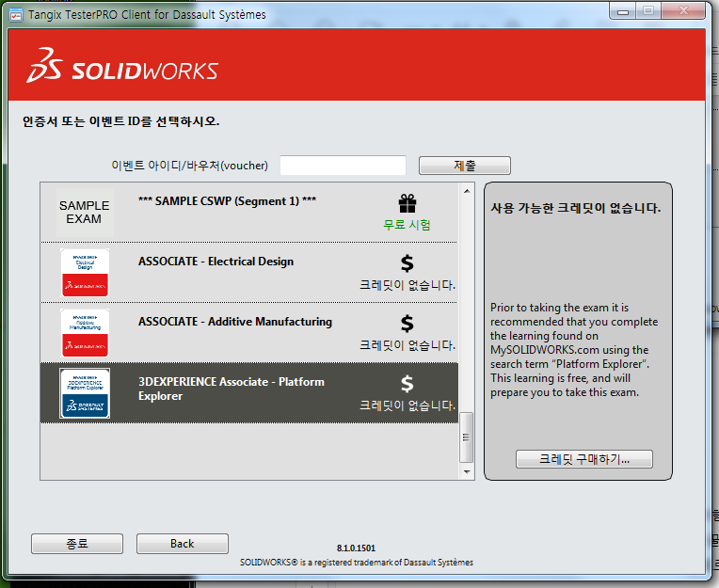The width and height of the screenshot is (719, 588).
Task: Click the Tangix TesterPRO title bar icon
Action: 16,15
